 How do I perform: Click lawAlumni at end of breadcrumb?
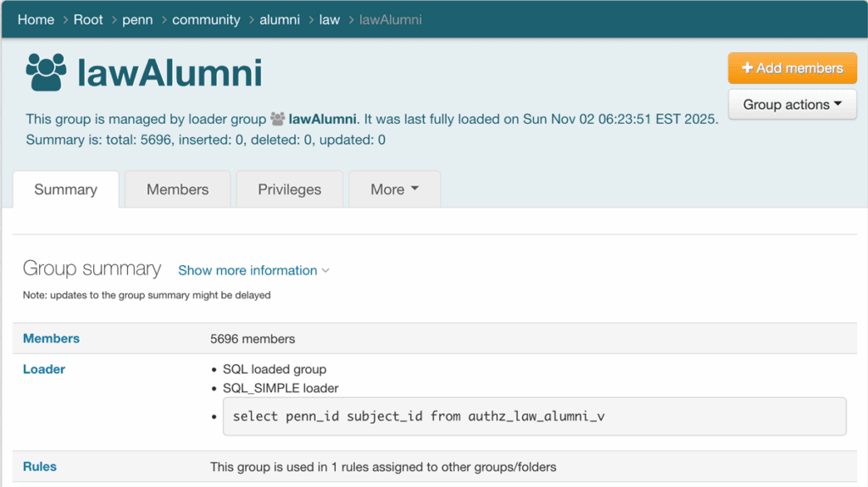pos(390,20)
